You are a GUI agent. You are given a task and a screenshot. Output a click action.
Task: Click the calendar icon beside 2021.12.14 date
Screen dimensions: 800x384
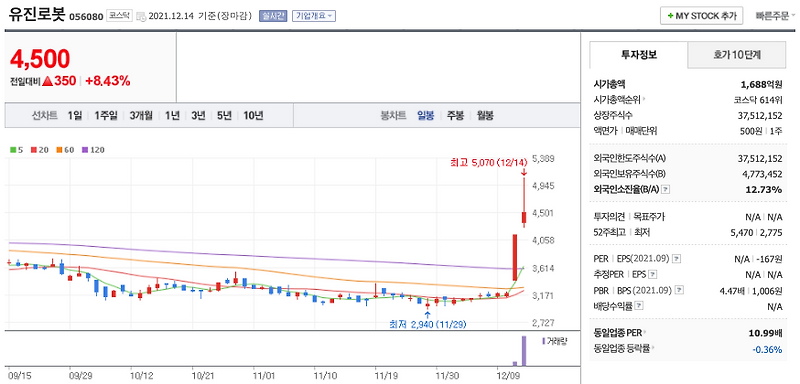pyautogui.click(x=141, y=16)
